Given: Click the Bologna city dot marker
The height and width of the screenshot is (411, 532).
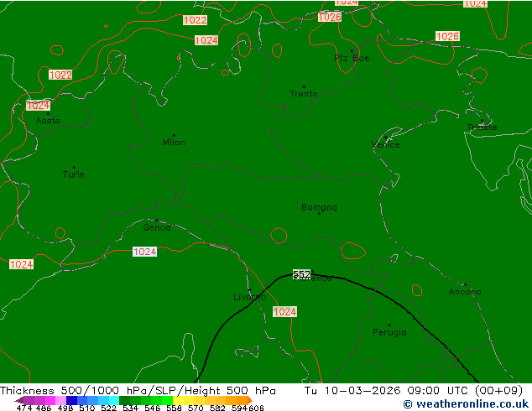Looking at the screenshot, I should (x=319, y=213).
